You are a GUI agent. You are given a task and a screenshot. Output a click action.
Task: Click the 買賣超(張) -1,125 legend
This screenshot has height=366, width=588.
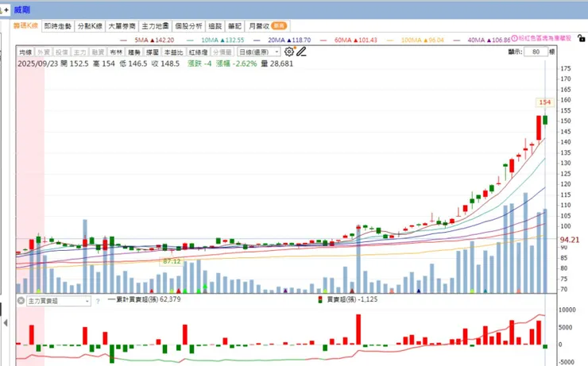click(x=347, y=299)
